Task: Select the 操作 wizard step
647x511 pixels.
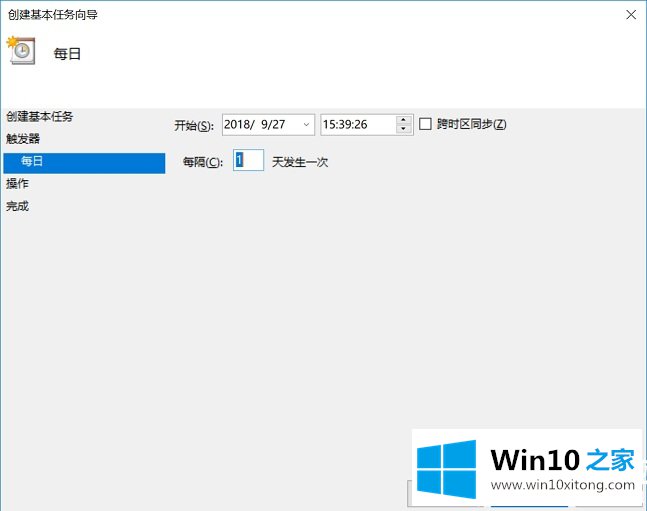Action: [17, 184]
